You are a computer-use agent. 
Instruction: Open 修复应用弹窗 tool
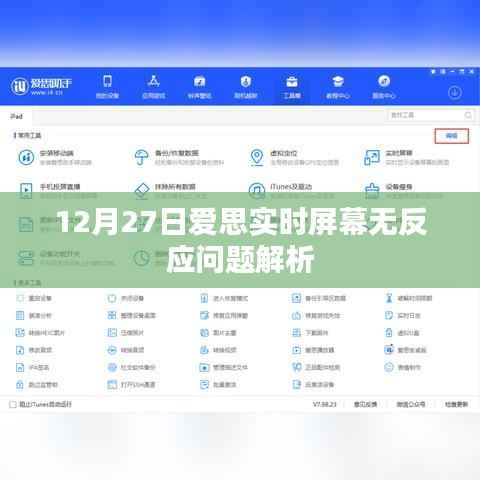click(x=224, y=315)
